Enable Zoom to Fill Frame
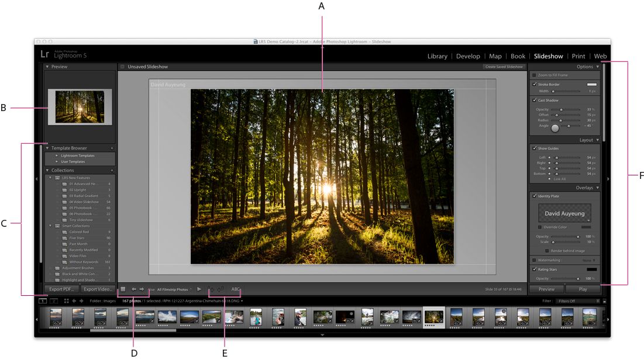The height and width of the screenshot is (359, 644). pos(535,76)
